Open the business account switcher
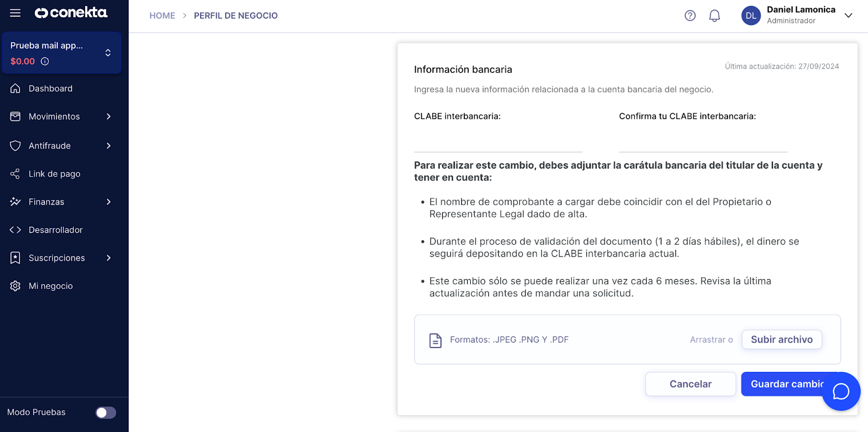 (x=108, y=53)
